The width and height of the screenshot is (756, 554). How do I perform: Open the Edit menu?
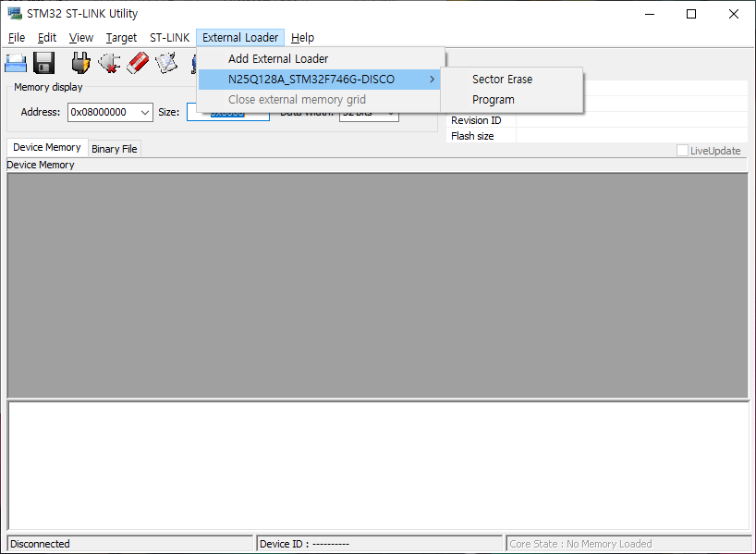[x=47, y=38]
